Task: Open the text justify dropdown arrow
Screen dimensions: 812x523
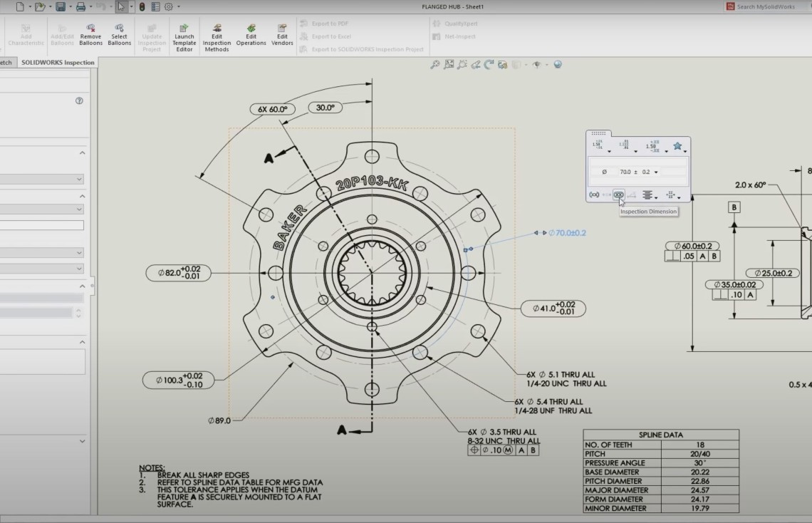Action: point(656,197)
